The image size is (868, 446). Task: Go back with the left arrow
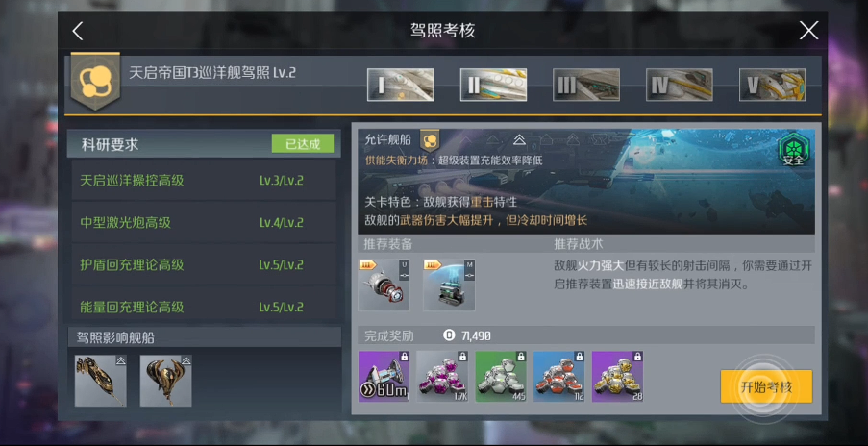pos(78,31)
